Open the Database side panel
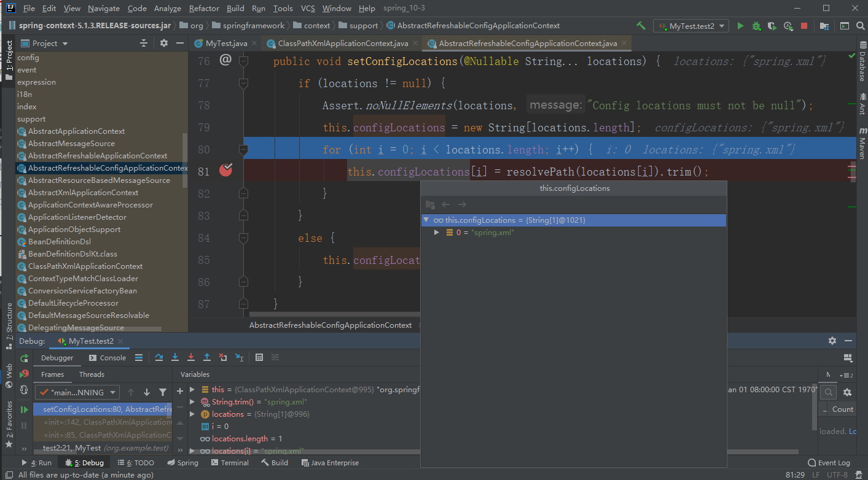The image size is (868, 480). [862, 63]
